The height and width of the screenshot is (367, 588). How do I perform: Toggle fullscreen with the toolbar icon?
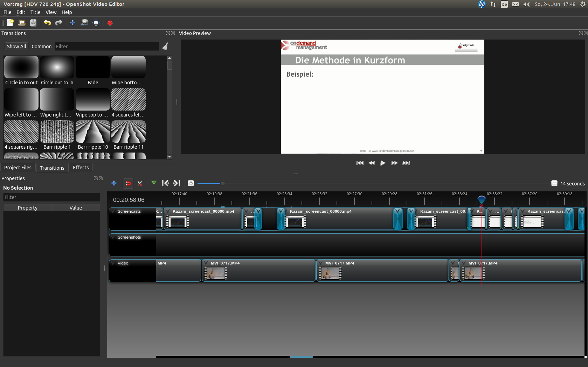[x=96, y=23]
